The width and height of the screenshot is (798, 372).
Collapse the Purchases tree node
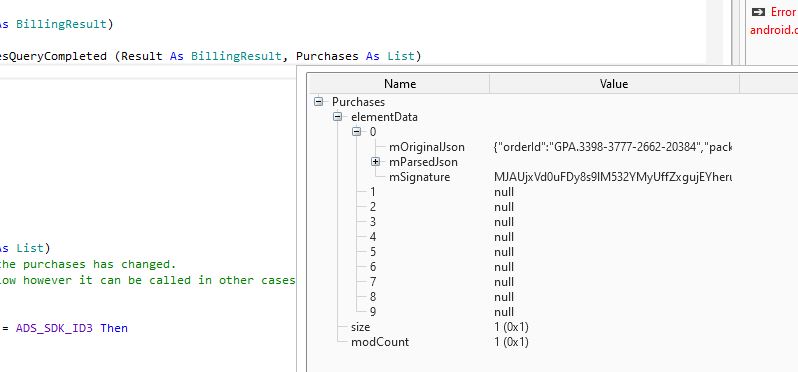pyautogui.click(x=319, y=102)
